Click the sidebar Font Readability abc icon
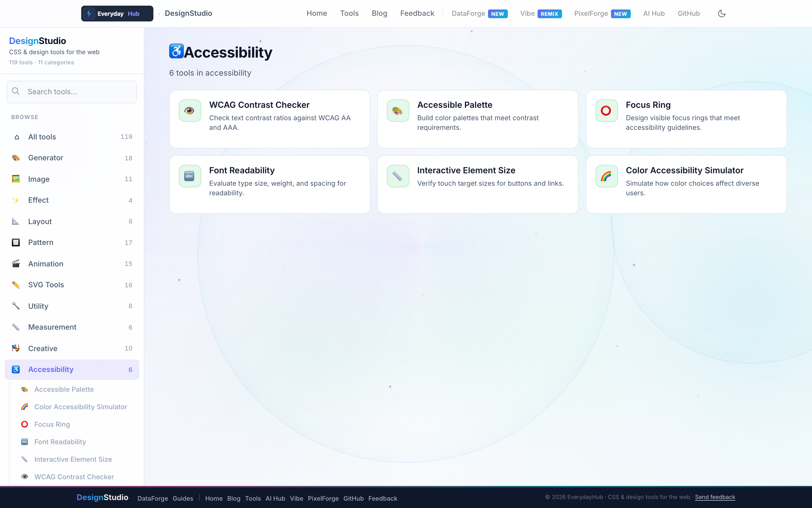 [25, 442]
